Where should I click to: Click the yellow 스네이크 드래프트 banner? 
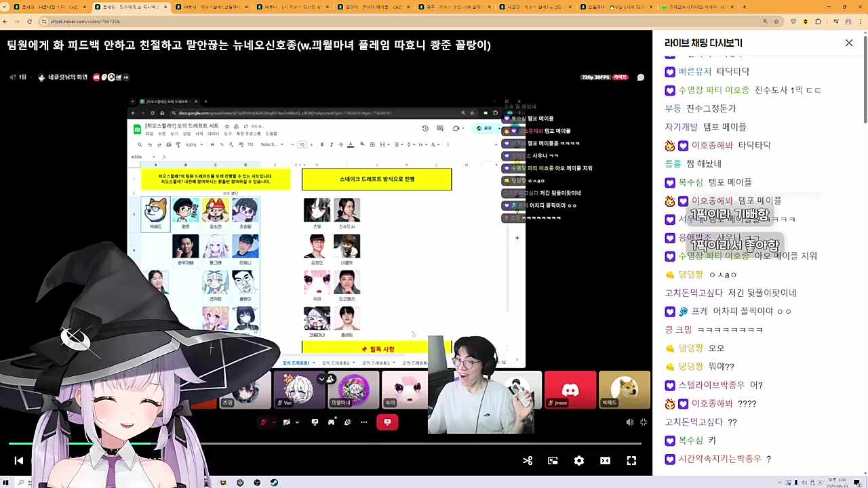pyautogui.click(x=376, y=179)
